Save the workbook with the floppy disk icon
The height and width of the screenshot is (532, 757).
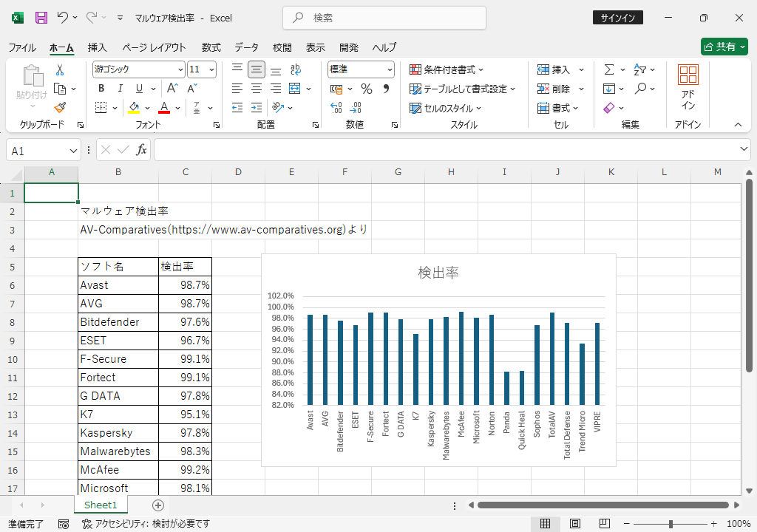click(x=41, y=18)
